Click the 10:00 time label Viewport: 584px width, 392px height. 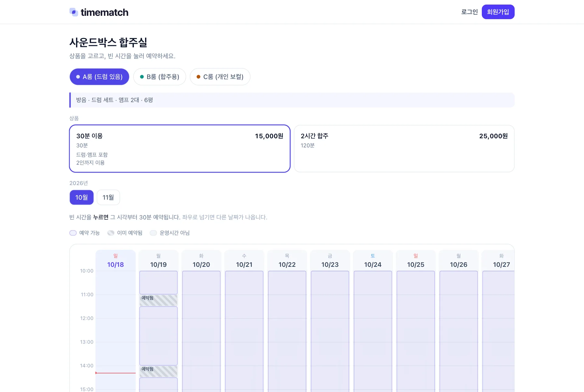87,271
